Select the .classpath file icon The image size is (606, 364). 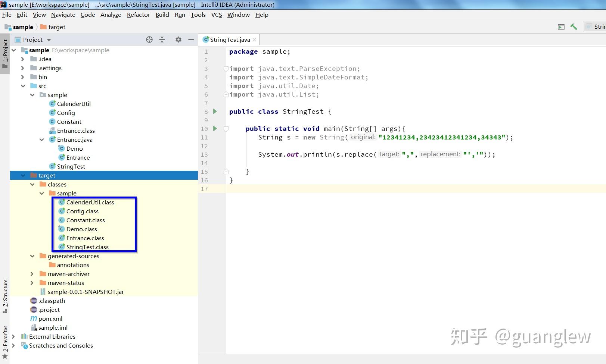click(x=34, y=301)
